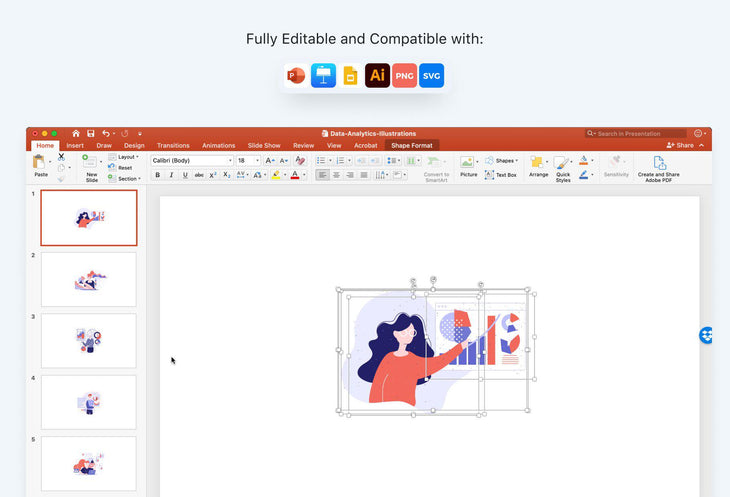Viewport: 730px width, 497px height.
Task: Click the Paste icon in the ribbon
Action: (41, 163)
